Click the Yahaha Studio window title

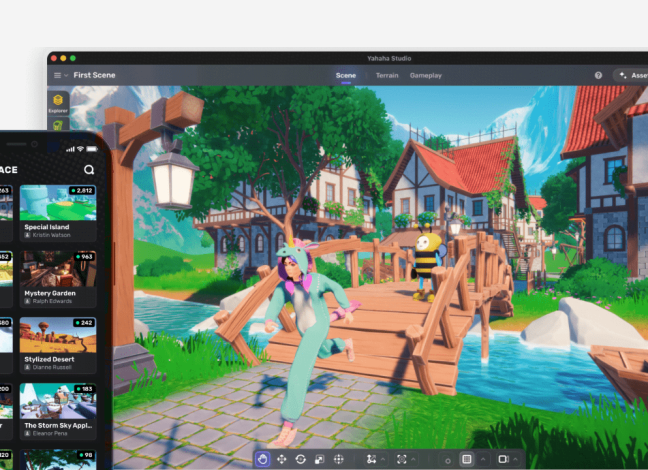coord(389,58)
